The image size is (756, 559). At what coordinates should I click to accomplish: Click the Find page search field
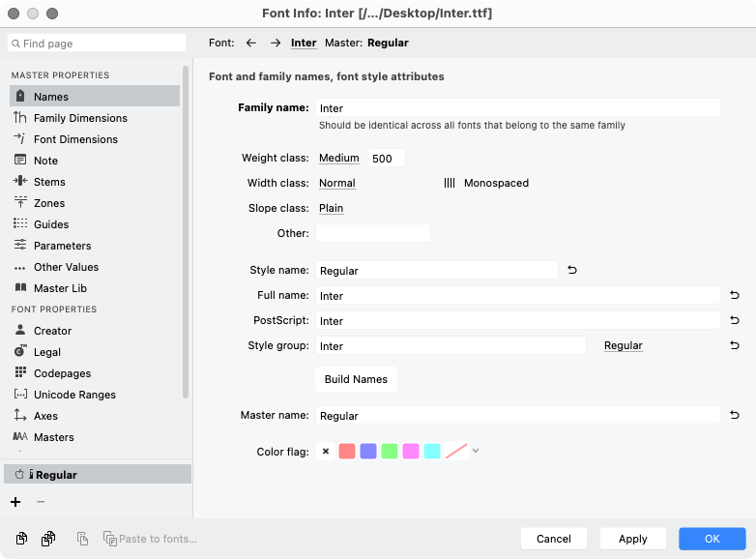97,43
